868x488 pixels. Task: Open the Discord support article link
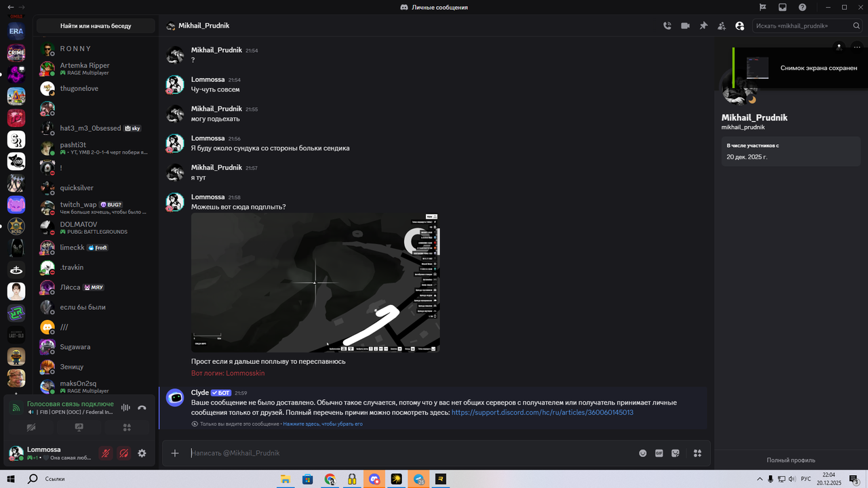pyautogui.click(x=541, y=411)
